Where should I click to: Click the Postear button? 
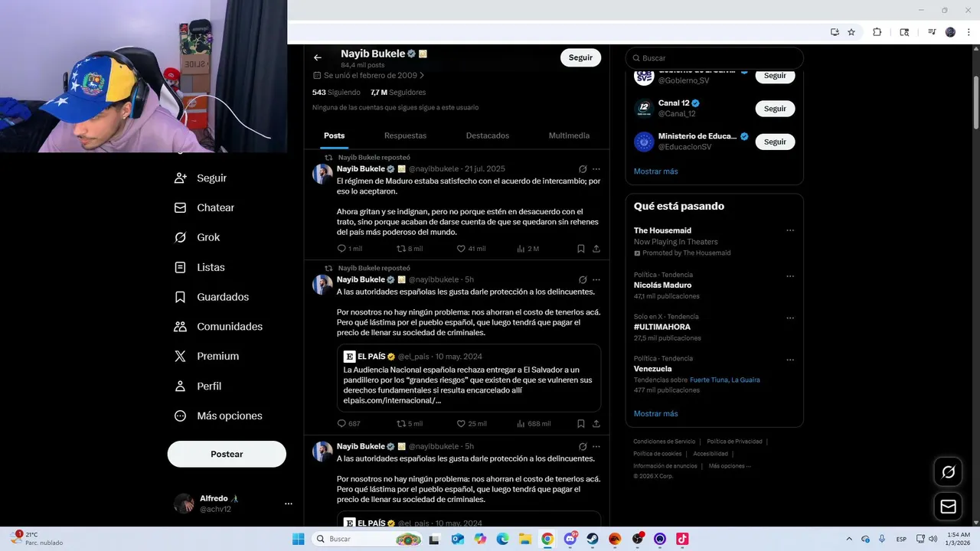point(227,454)
